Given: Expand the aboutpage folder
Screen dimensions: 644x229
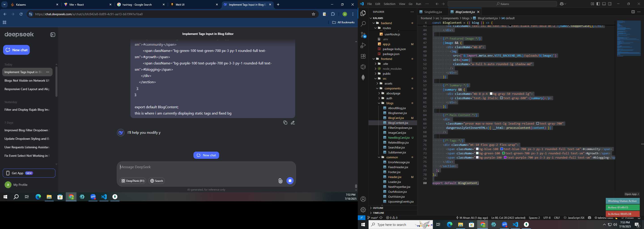Looking at the screenshot, I should 379,93.
